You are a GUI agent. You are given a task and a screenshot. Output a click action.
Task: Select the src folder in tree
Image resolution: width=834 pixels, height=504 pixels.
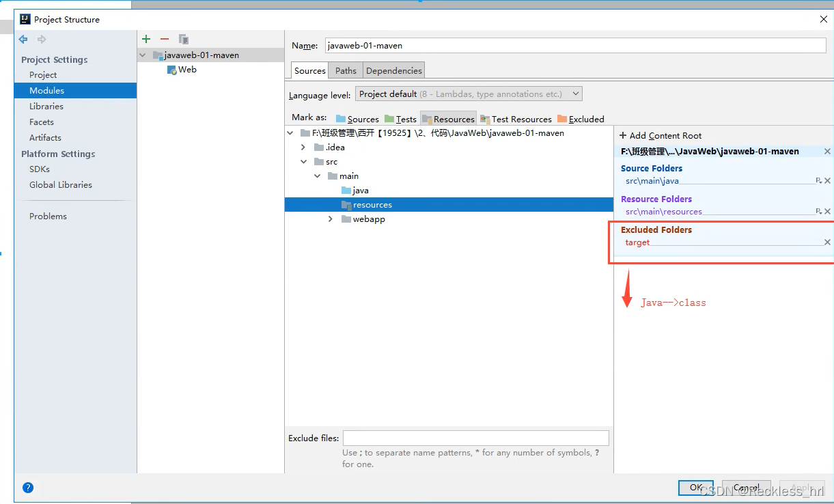click(326, 162)
